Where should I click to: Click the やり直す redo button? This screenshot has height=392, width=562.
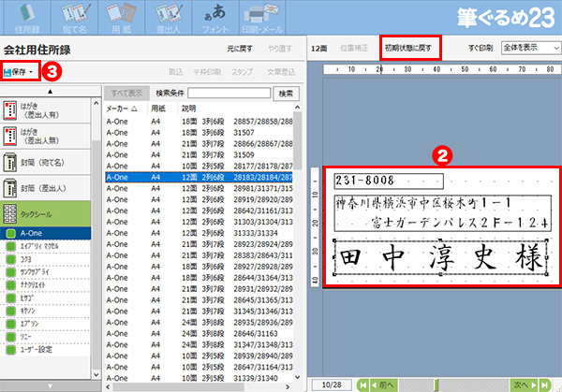tap(280, 49)
